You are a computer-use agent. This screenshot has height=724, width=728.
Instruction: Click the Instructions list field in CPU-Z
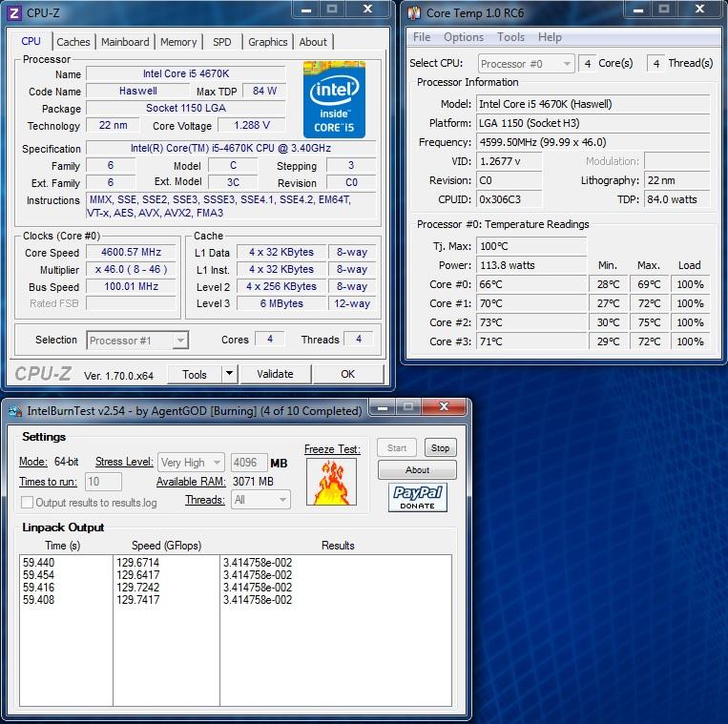[231, 207]
